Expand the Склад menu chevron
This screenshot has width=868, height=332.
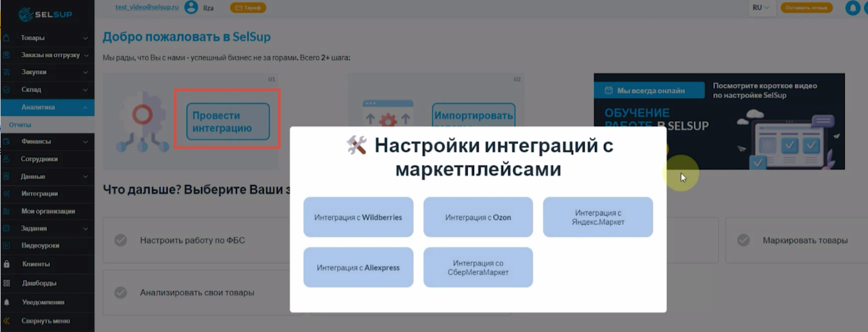[86, 89]
